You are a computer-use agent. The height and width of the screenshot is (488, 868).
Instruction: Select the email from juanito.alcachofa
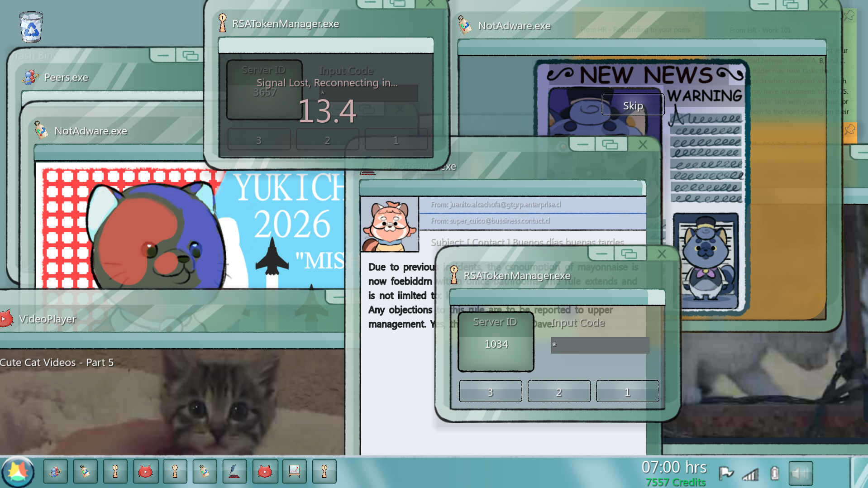coord(532,205)
